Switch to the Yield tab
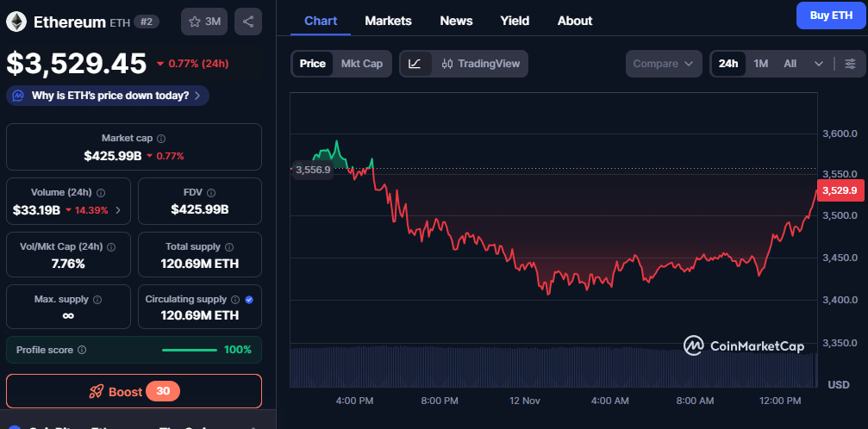 515,21
